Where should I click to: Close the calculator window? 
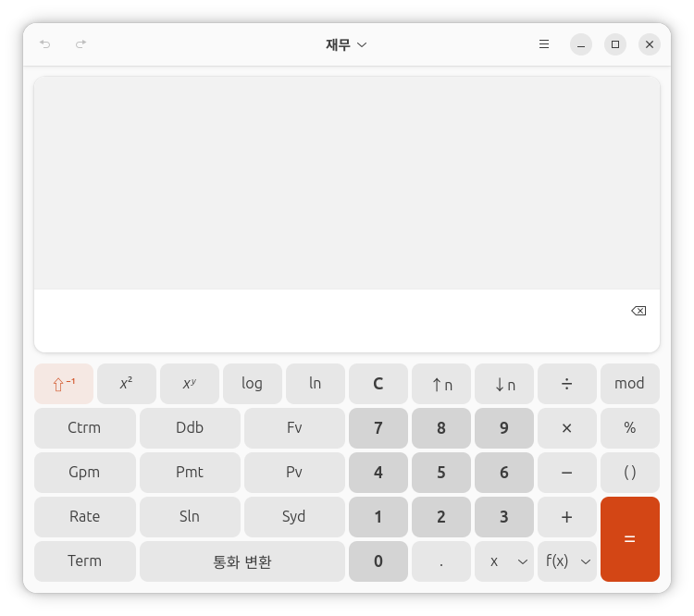point(650,44)
